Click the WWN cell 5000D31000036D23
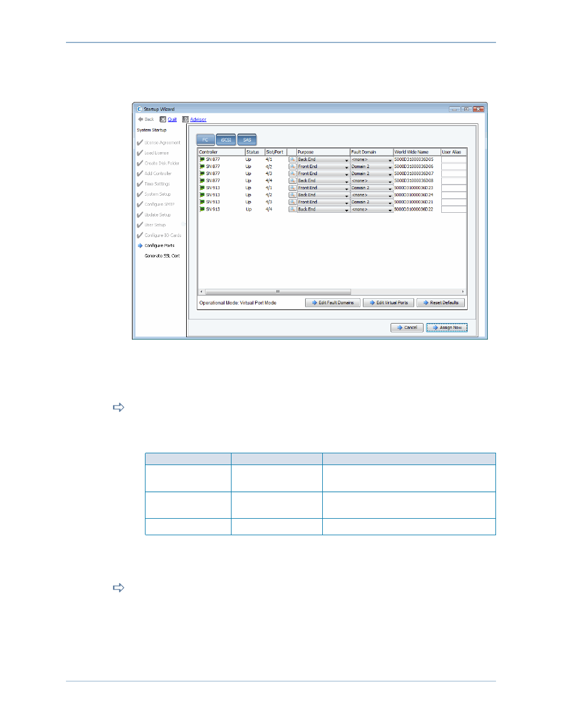The width and height of the screenshot is (562, 728). coord(414,188)
